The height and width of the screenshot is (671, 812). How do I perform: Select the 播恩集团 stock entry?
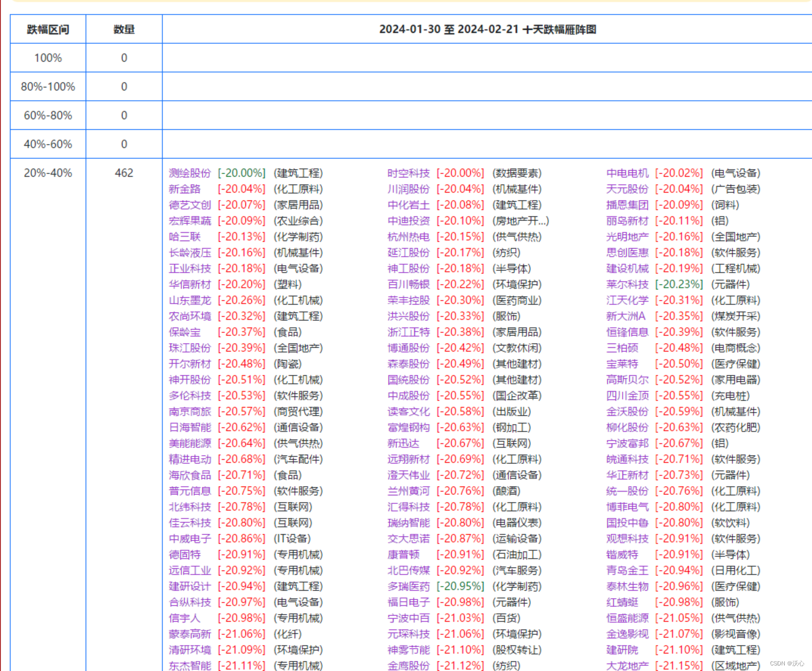[627, 205]
